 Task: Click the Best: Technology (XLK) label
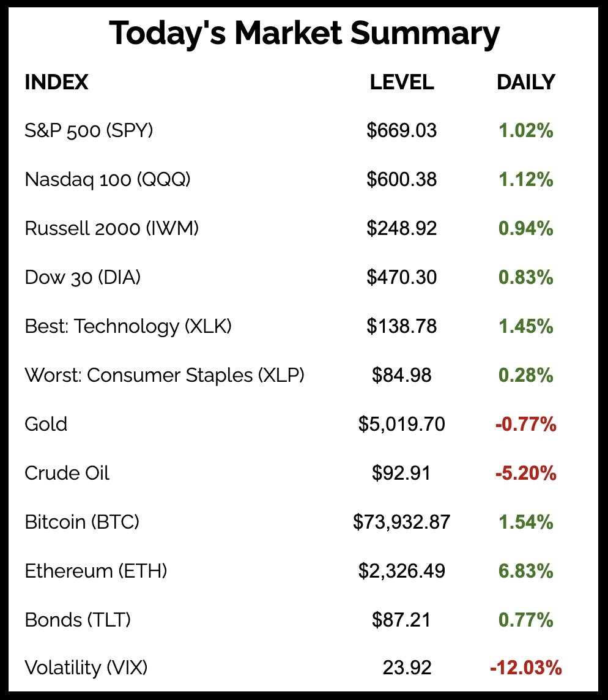(128, 326)
